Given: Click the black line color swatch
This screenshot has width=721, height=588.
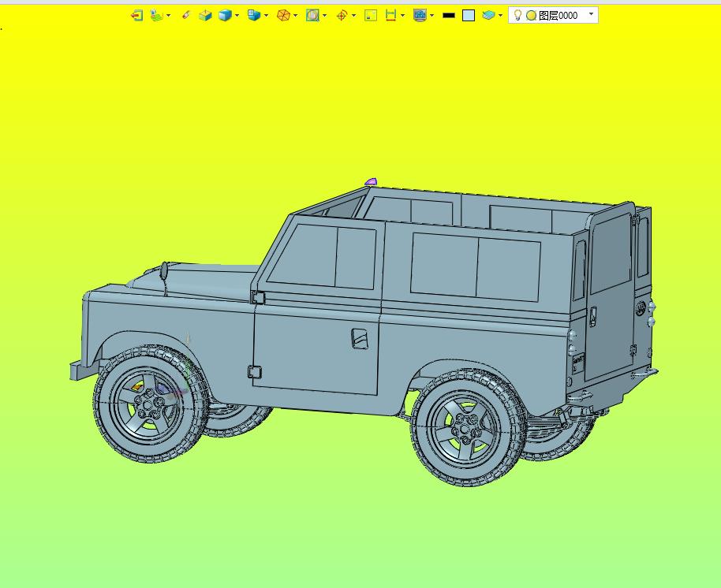Looking at the screenshot, I should pyautogui.click(x=449, y=16).
